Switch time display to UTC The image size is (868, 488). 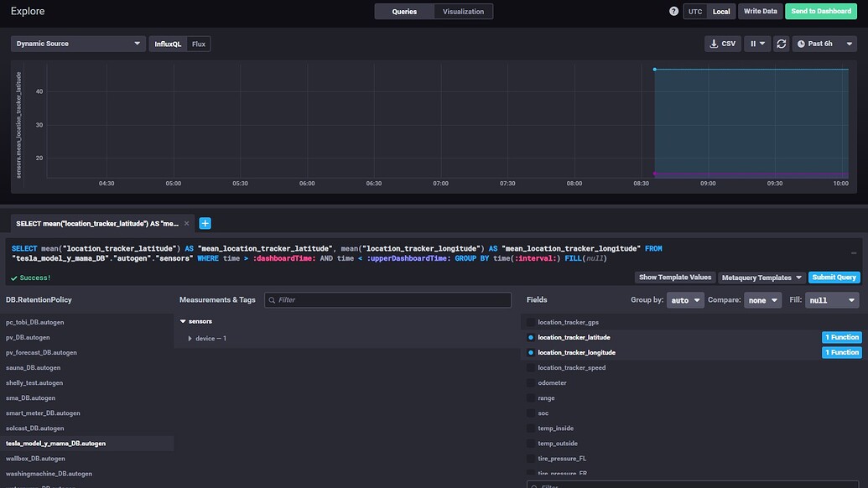tap(694, 11)
